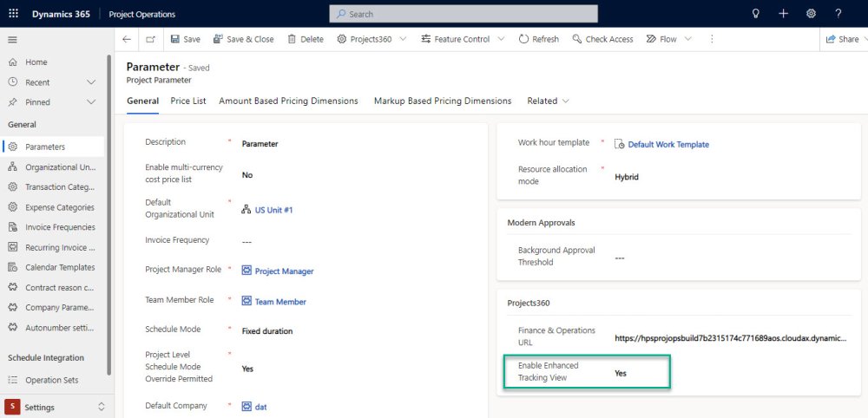The image size is (868, 418).
Task: Toggle Project Level Schedule Mode Override Permitted
Action: click(x=247, y=369)
